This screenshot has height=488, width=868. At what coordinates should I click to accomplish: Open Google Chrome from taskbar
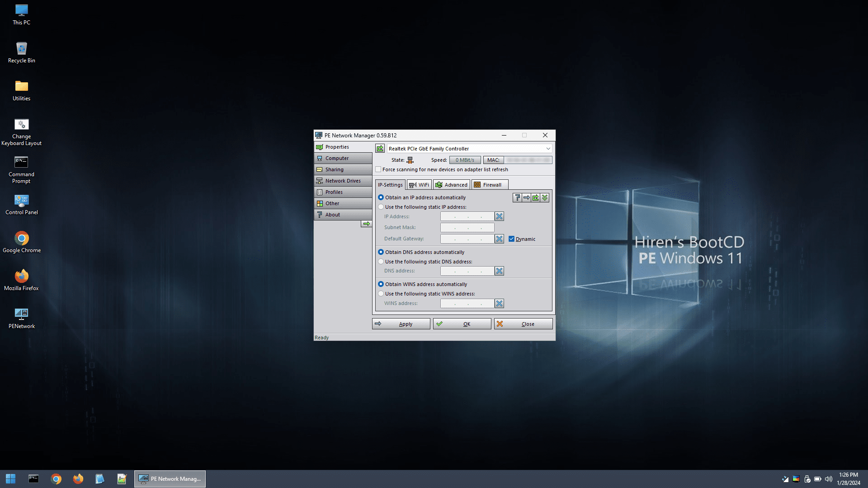tap(56, 479)
